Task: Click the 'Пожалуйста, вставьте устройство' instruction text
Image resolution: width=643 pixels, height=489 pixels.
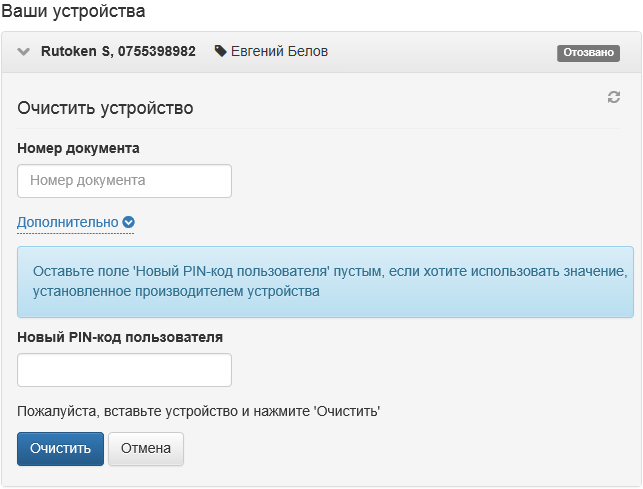Action: point(199,410)
